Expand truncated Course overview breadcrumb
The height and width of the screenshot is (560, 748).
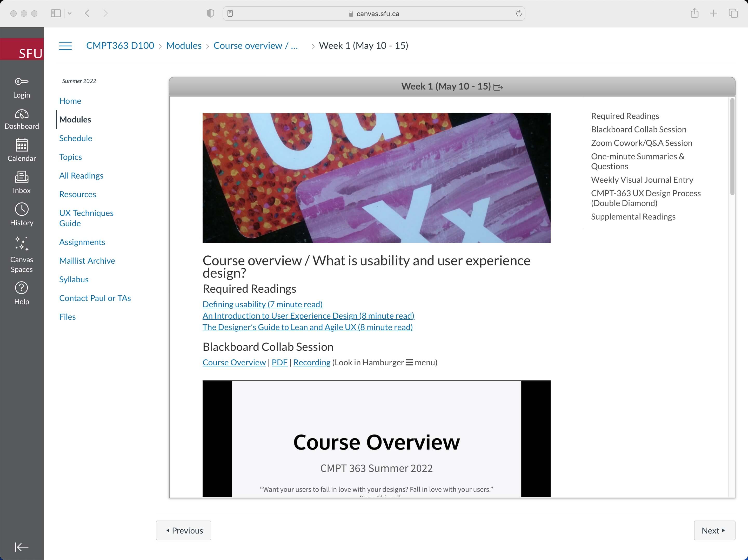pyautogui.click(x=256, y=46)
